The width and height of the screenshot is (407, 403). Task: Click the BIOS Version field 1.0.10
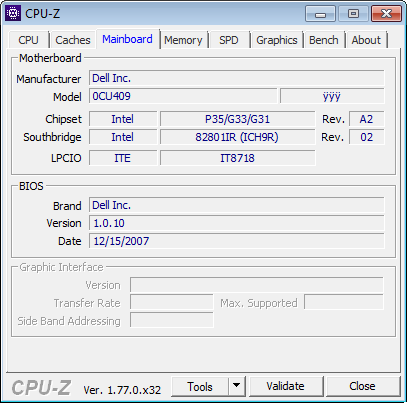237,223
